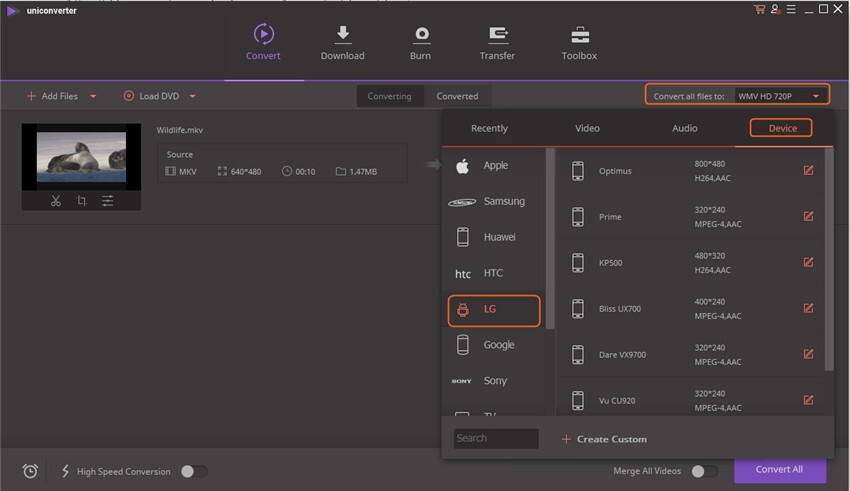Click the edit icon for Bliss UX700
This screenshot has height=491, width=850.
[808, 308]
